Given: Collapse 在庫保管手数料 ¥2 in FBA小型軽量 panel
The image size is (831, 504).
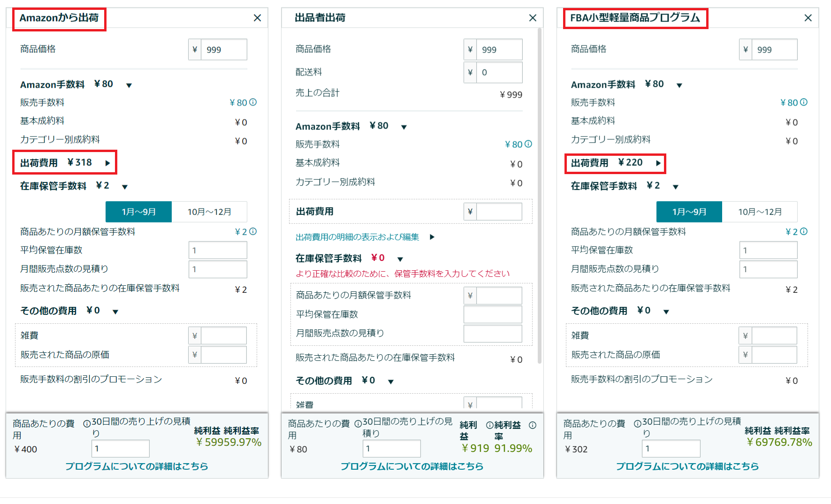Looking at the screenshot, I should (x=676, y=187).
